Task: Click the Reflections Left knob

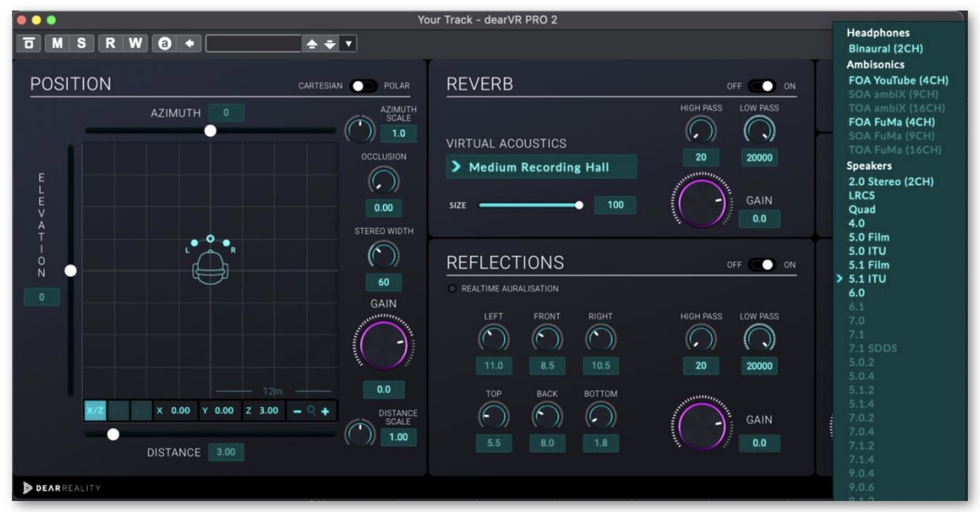Action: click(x=493, y=339)
